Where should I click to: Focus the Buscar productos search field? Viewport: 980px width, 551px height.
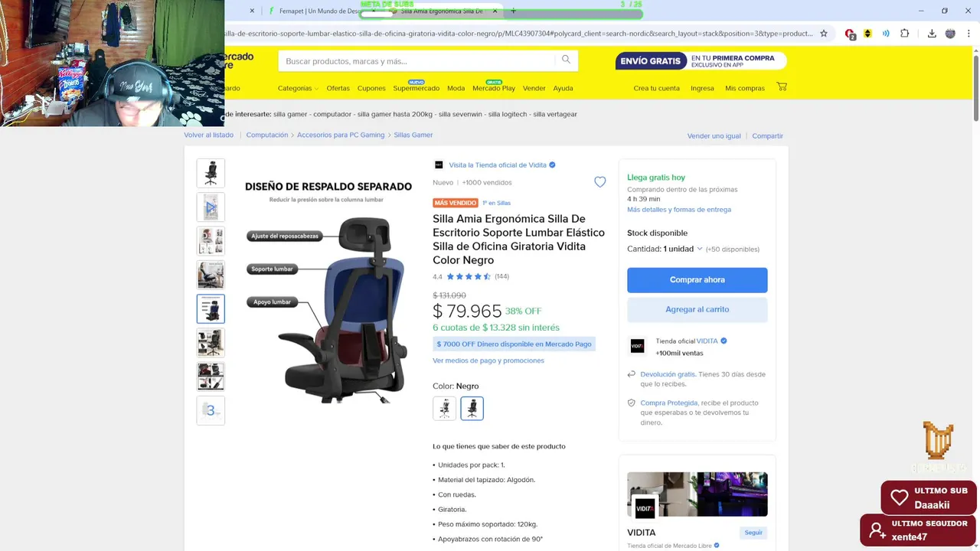pos(417,60)
